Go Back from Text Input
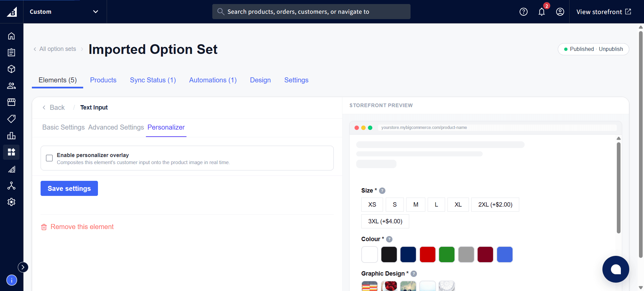Image resolution: width=644 pixels, height=291 pixels. tap(54, 107)
